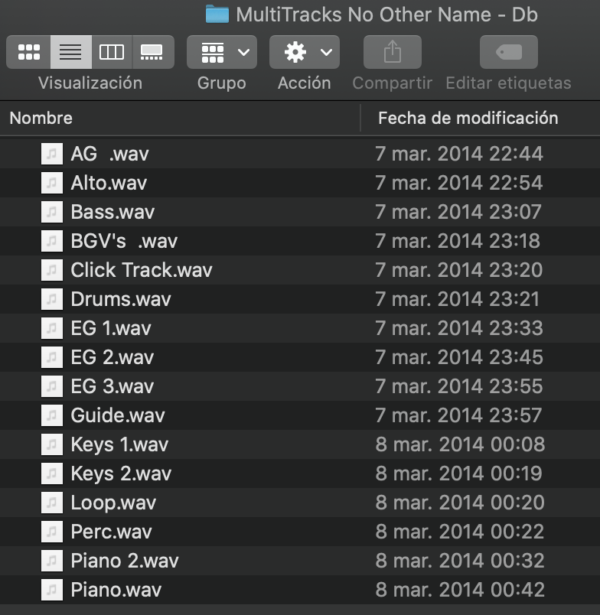The image size is (600, 615).
Task: Click the date 7 mar. 2014 23:57
Action: [458, 415]
